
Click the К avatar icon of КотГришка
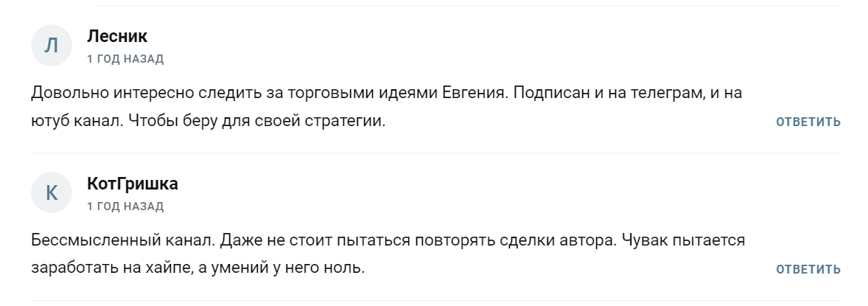coord(51,193)
